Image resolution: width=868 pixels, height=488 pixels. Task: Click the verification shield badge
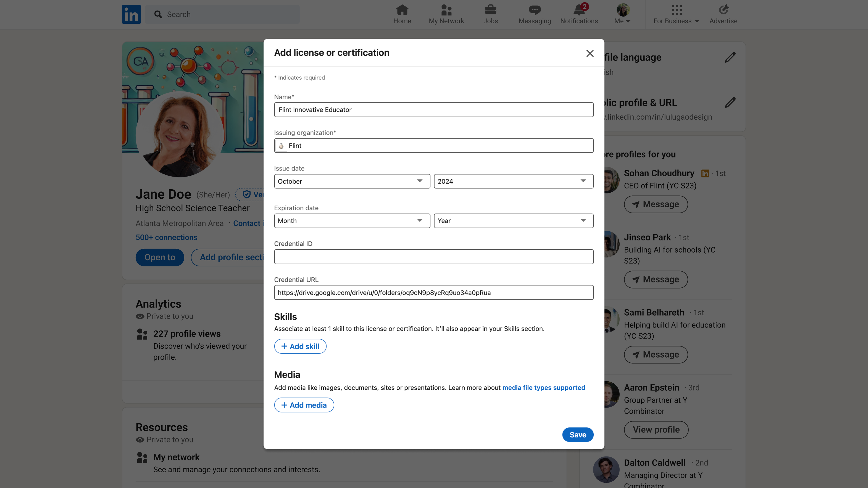[x=247, y=195]
